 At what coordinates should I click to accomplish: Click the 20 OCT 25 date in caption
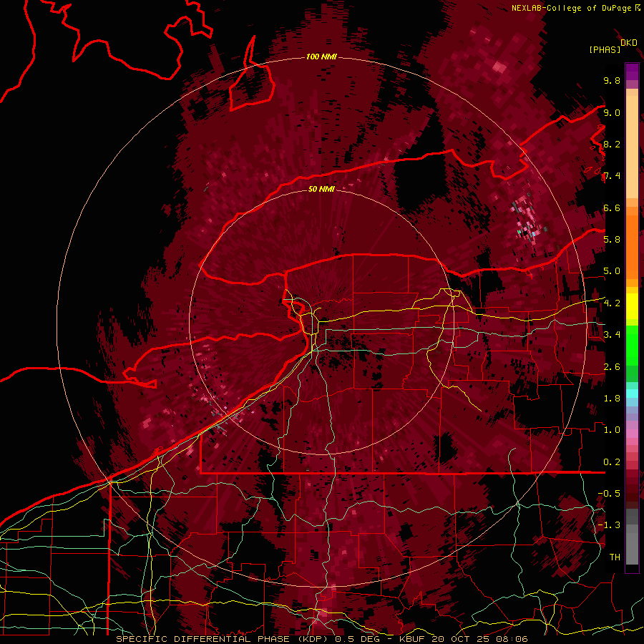[462, 639]
